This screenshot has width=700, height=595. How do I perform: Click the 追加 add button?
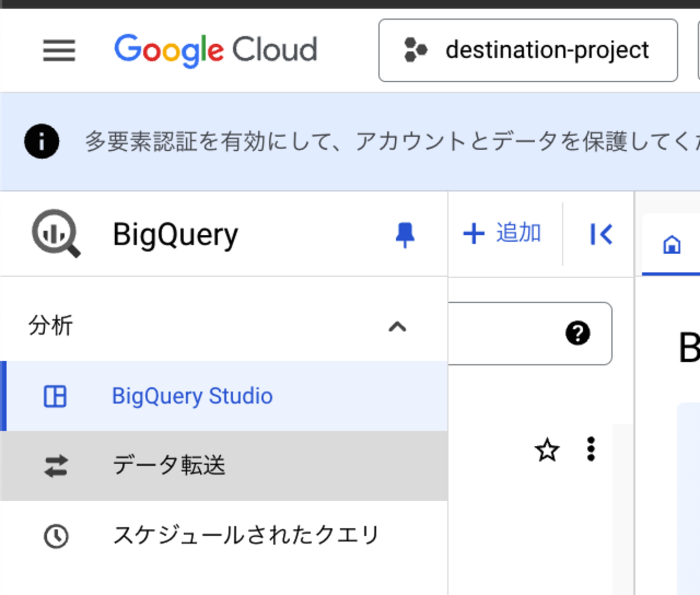[x=502, y=234]
